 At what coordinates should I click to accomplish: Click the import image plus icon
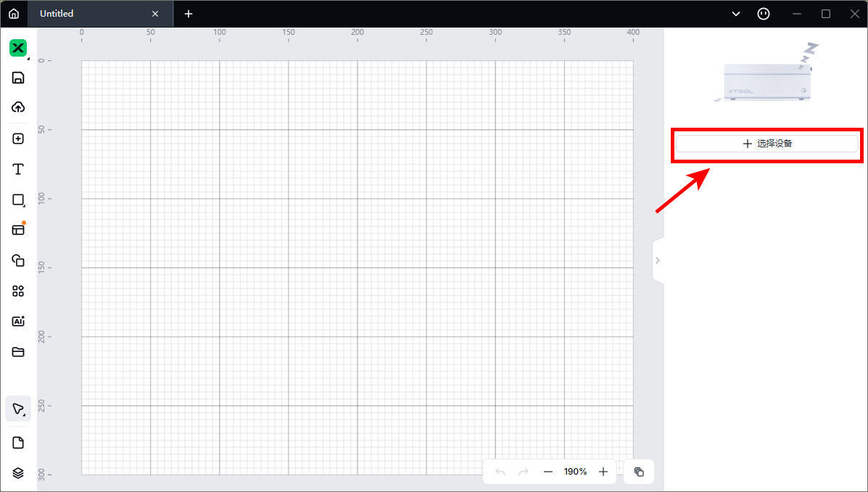click(18, 139)
